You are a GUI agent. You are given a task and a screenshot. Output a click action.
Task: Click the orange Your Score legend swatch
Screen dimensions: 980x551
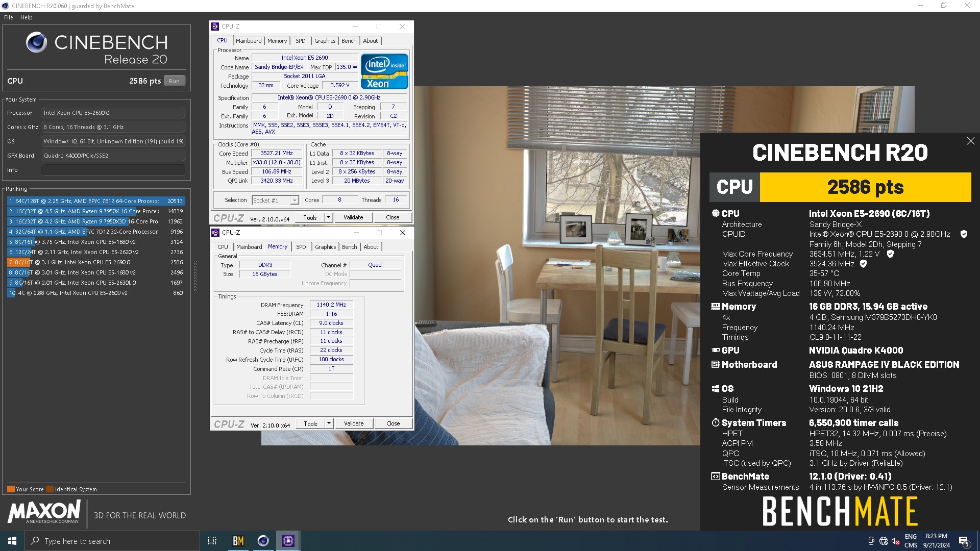tap(11, 489)
